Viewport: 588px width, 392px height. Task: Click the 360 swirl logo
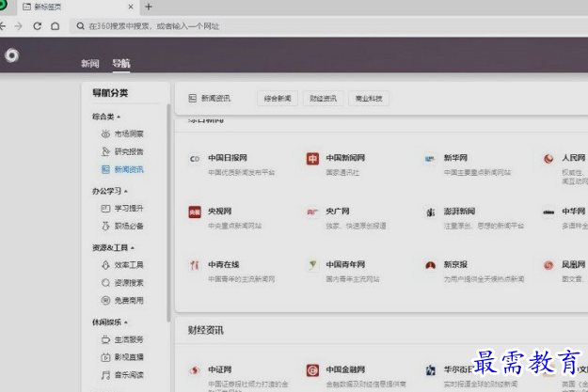click(11, 55)
